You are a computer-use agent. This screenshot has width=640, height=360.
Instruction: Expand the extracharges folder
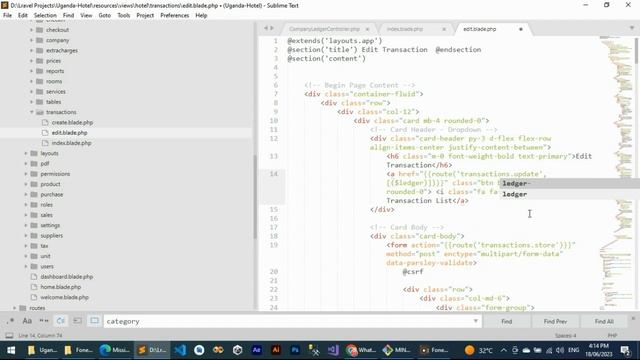[31, 50]
